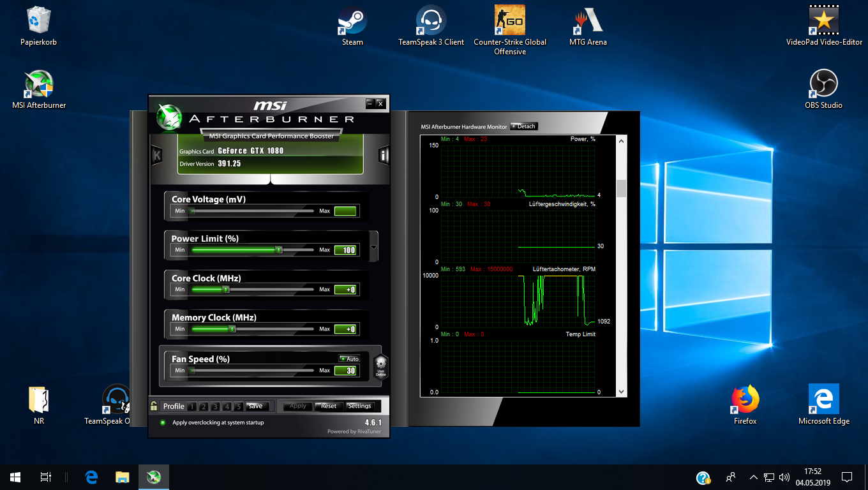Click the Lüftertachometer, RPM graph

point(518,301)
